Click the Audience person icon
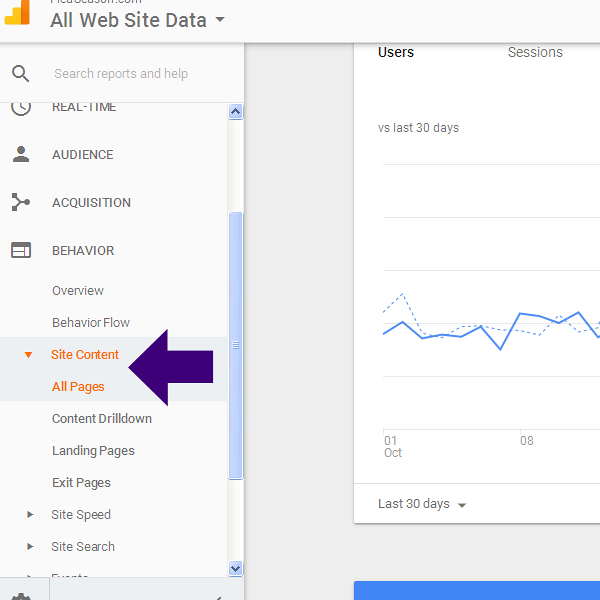 pos(21,155)
